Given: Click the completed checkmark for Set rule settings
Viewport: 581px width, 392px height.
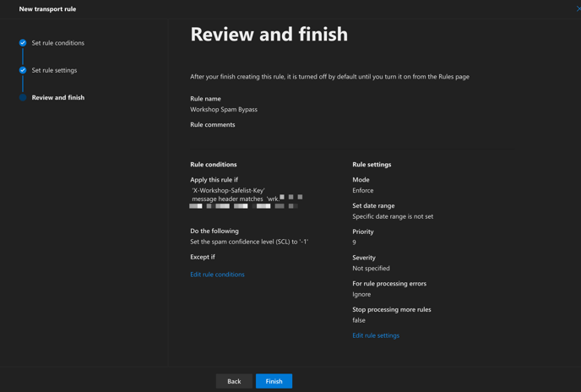Looking at the screenshot, I should (23, 70).
